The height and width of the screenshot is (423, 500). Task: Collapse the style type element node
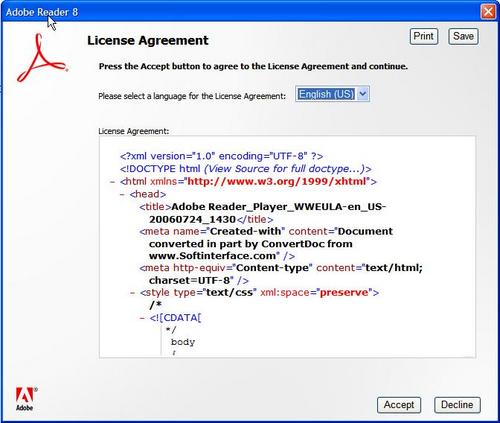click(x=133, y=293)
